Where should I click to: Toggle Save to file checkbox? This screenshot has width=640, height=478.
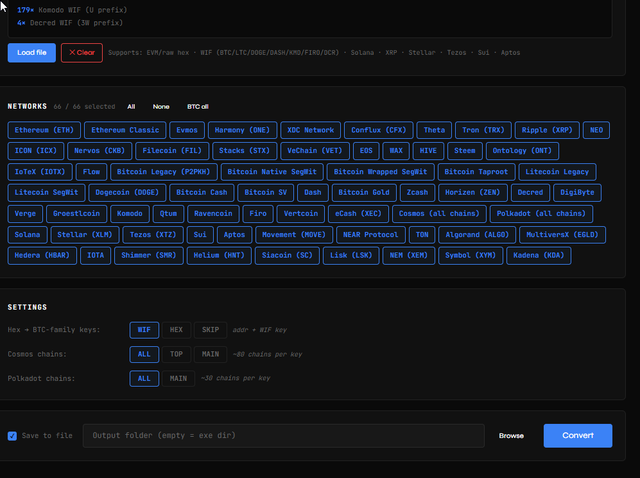coord(12,436)
